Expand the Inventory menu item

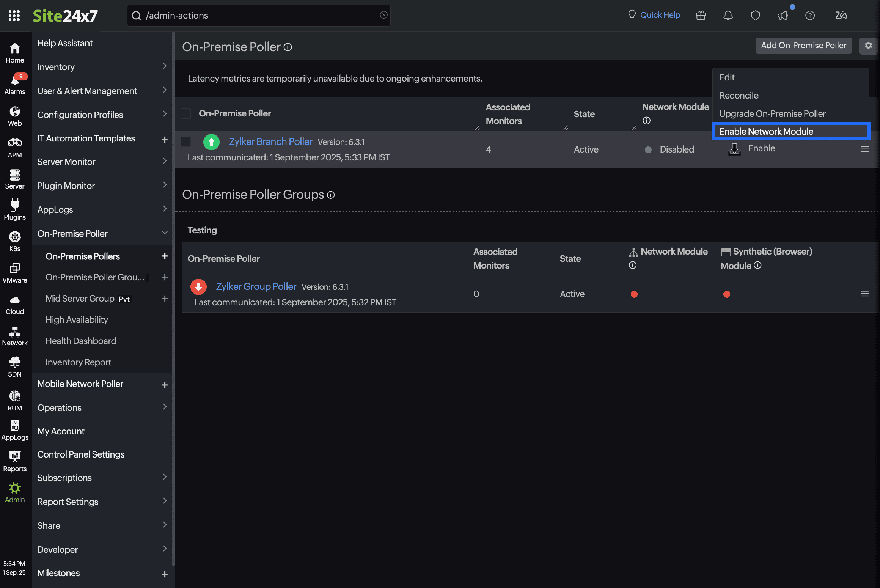pos(165,66)
